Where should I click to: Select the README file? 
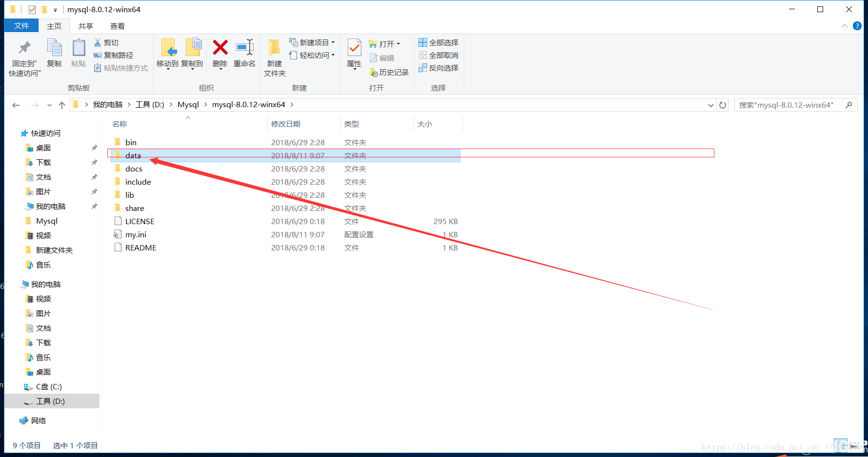285,248
